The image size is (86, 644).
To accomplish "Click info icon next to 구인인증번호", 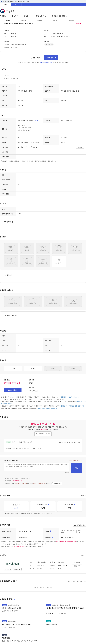I will point(52,537).
